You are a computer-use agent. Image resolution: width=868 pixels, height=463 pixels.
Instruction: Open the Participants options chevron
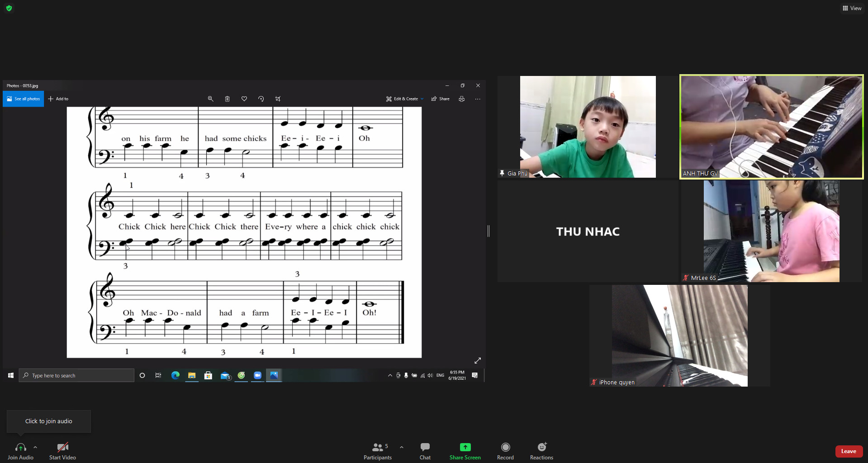click(x=401, y=448)
